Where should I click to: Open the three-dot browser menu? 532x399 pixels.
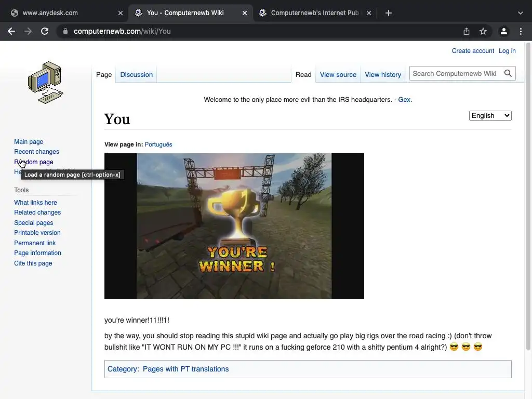521,31
